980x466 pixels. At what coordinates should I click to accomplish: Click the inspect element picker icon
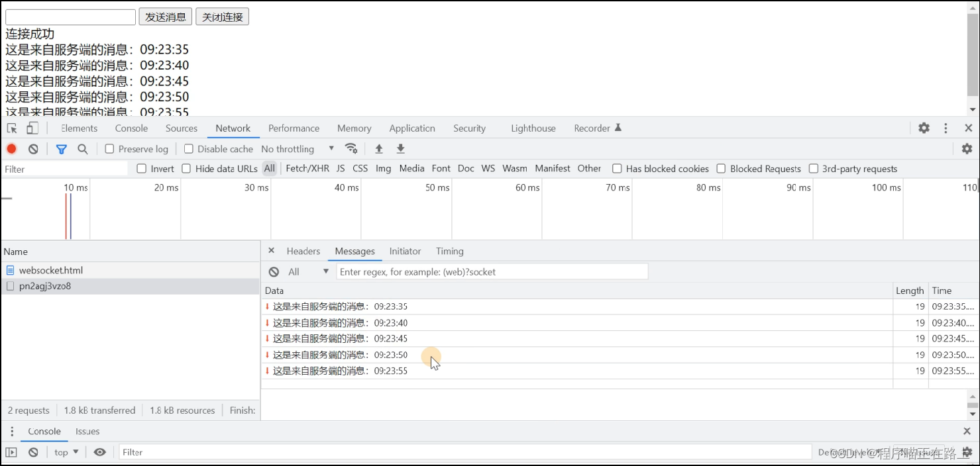coord(12,128)
